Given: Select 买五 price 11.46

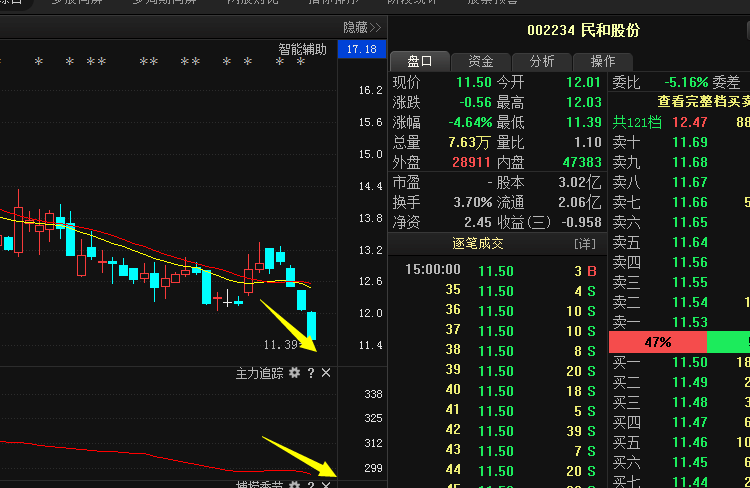Looking at the screenshot, I should pos(690,443).
